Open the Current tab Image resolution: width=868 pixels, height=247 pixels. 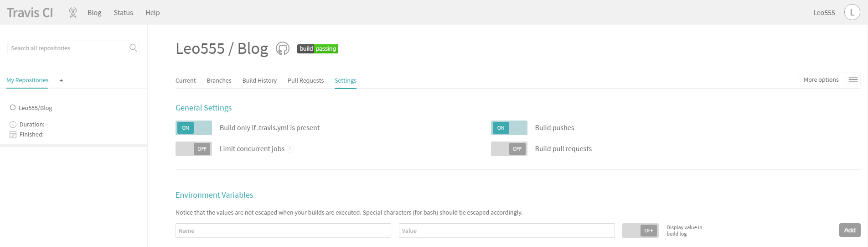(x=186, y=80)
